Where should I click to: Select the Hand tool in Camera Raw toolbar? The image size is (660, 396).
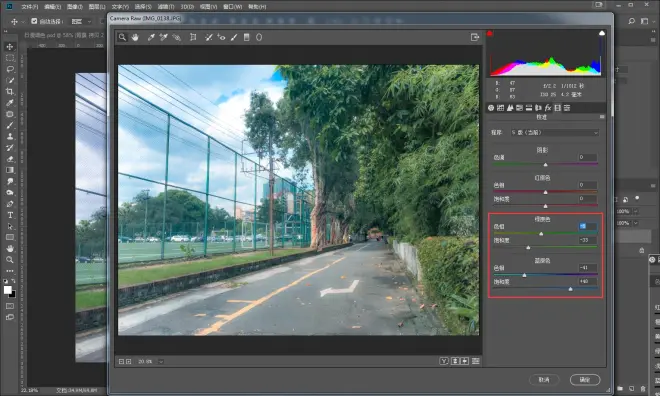[135, 37]
